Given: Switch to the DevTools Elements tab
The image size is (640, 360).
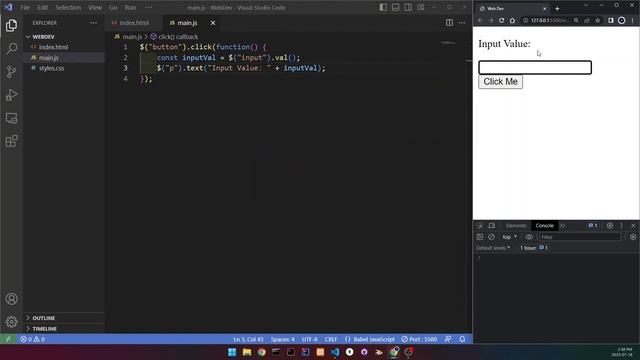Looking at the screenshot, I should pos(516,226).
